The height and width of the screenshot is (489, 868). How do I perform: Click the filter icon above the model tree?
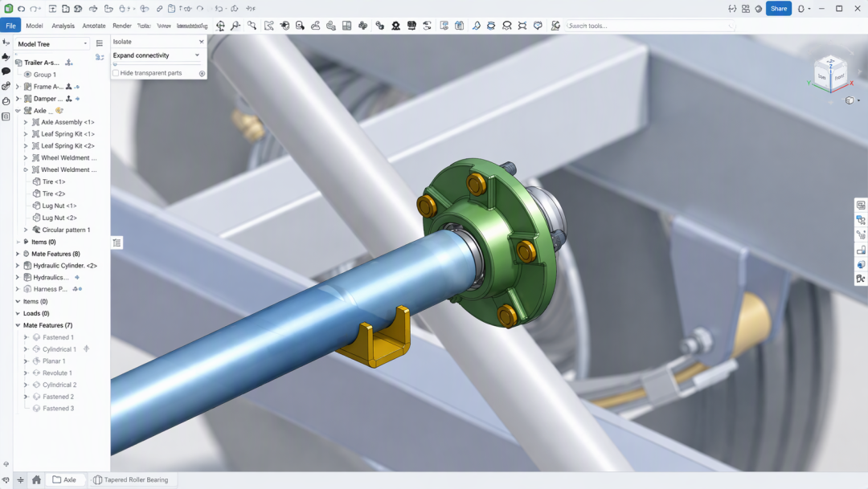(100, 57)
